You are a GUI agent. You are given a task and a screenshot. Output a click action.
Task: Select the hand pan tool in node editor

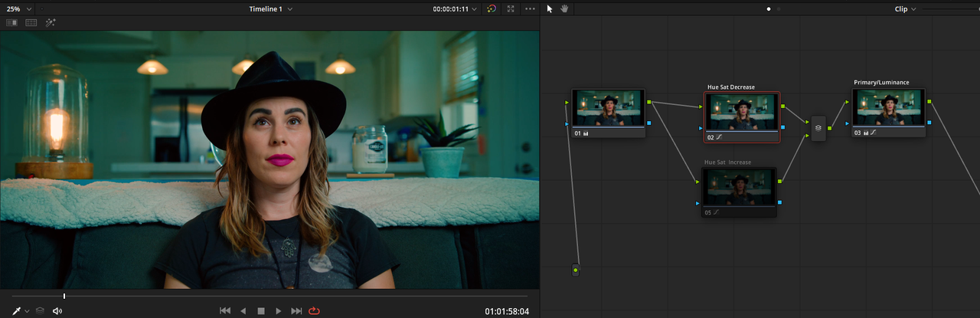tap(564, 8)
